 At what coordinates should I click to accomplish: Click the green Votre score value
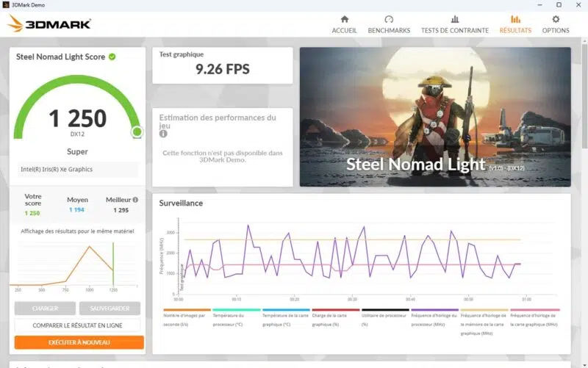(x=32, y=213)
